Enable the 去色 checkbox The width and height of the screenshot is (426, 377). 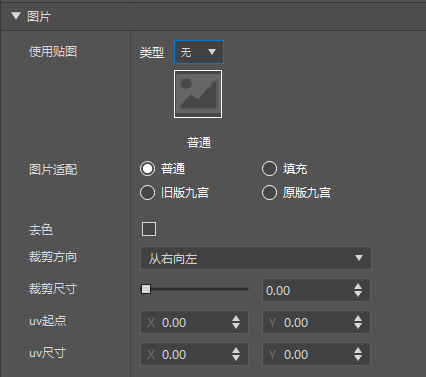149,229
